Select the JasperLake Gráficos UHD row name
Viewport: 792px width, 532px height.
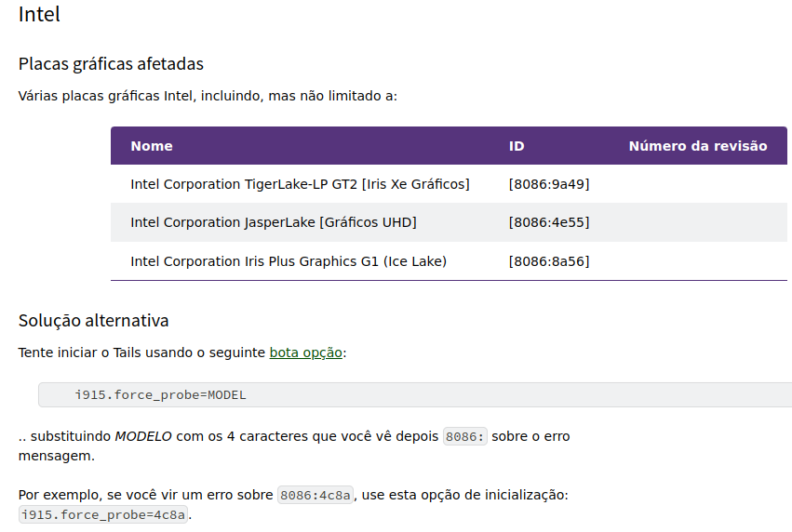click(x=274, y=222)
